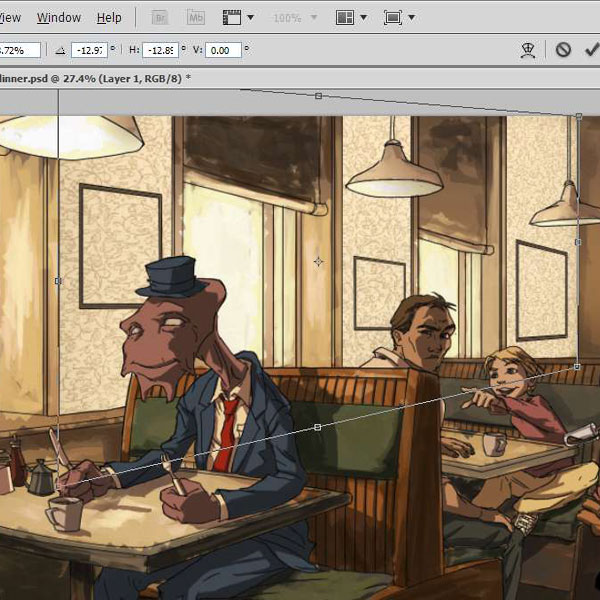Cancel the transform with the circle-slash icon
Screen dimensions: 600x600
coord(563,50)
